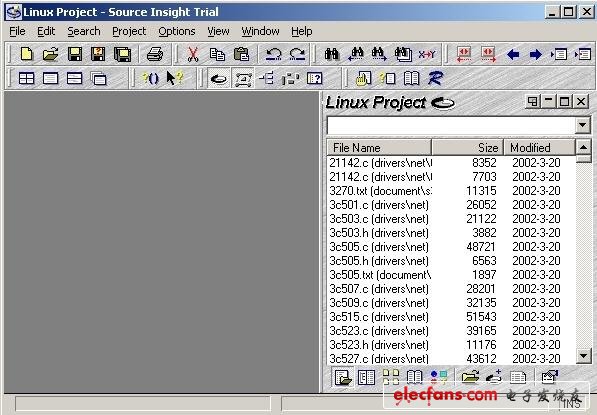Toggle the Project Window toolbar button

219,79
